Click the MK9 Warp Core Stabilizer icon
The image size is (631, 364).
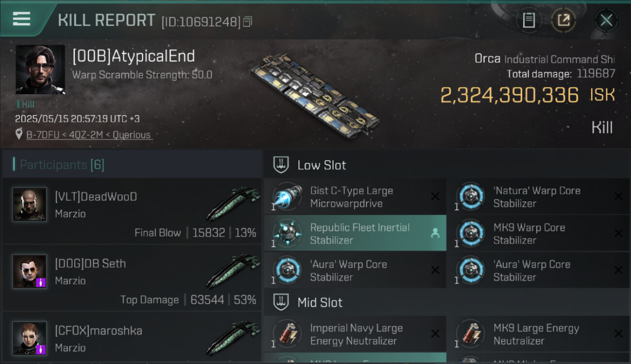[469, 233]
